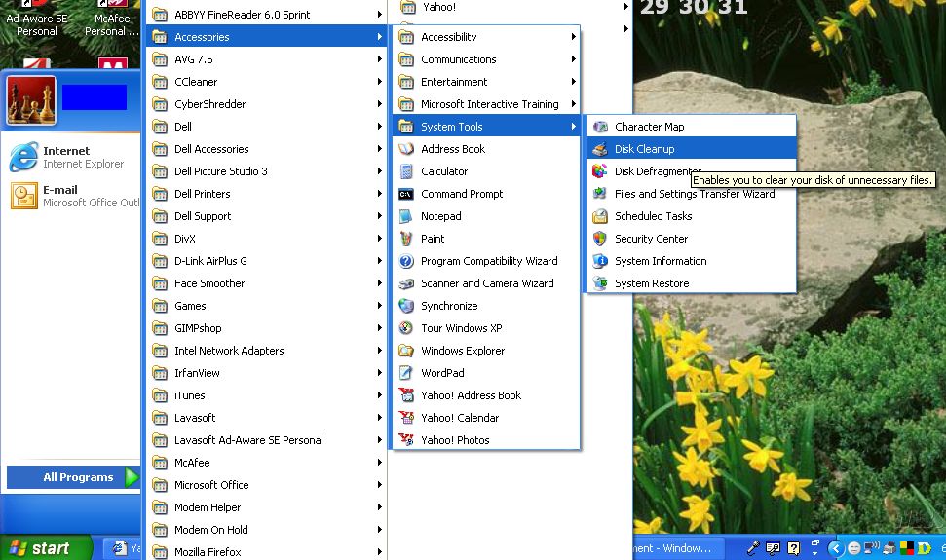Click the Synchronize icon

point(406,306)
